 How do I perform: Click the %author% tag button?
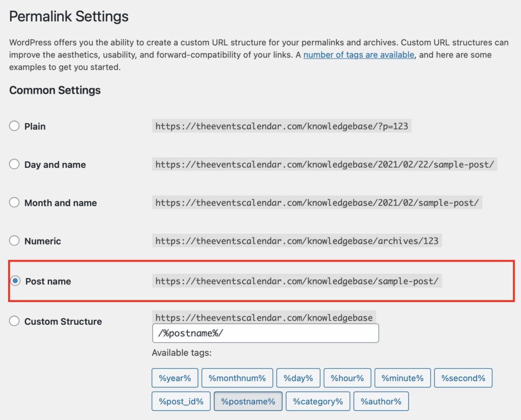point(381,401)
